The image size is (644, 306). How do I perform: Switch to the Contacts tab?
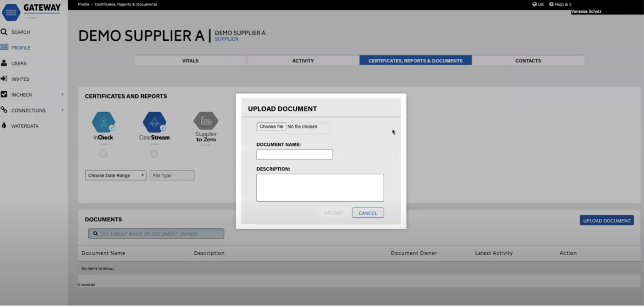pyautogui.click(x=528, y=61)
